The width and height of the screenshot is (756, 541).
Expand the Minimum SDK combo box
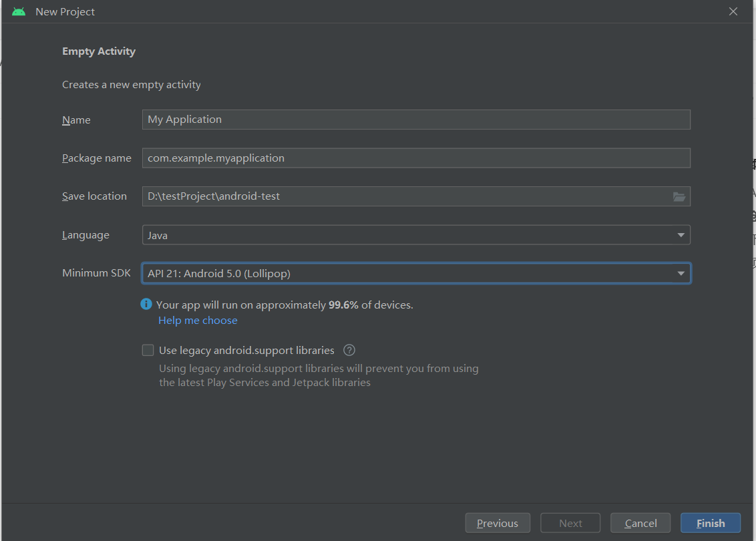click(x=416, y=273)
